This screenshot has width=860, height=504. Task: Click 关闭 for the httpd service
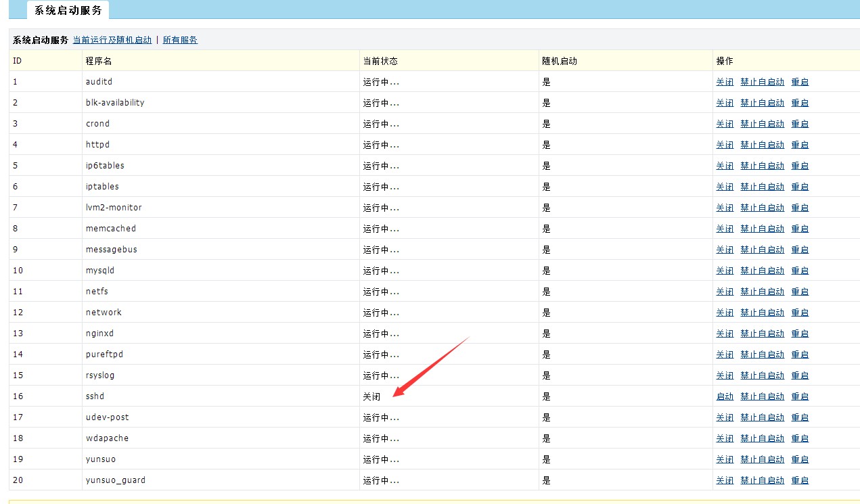pyautogui.click(x=725, y=145)
